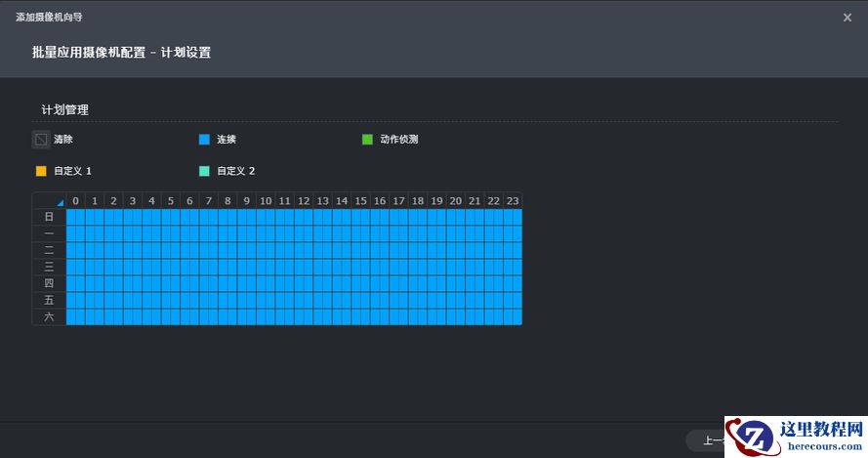The image size is (868, 458).
Task: Select the 一 (Monday) row header
Action: pyautogui.click(x=49, y=233)
